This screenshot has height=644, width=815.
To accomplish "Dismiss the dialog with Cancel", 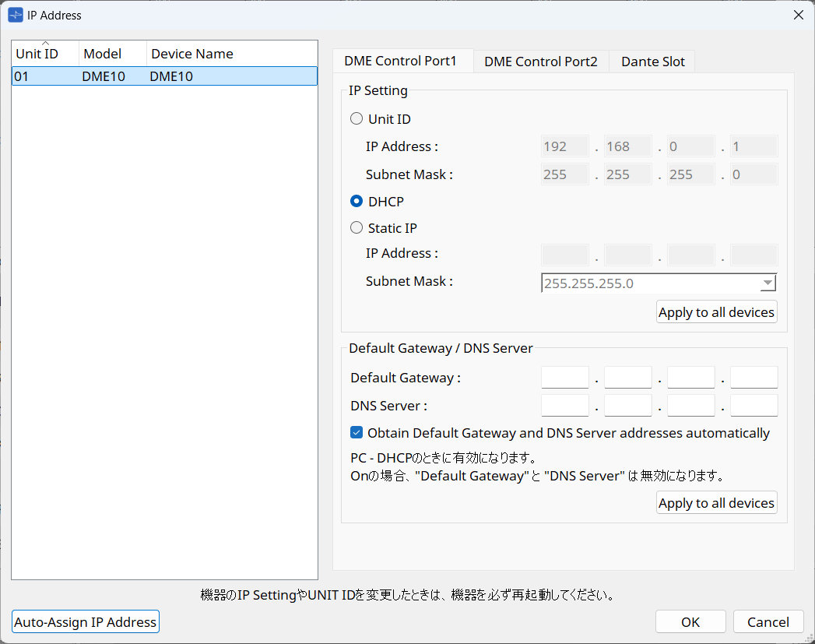I will click(x=768, y=621).
